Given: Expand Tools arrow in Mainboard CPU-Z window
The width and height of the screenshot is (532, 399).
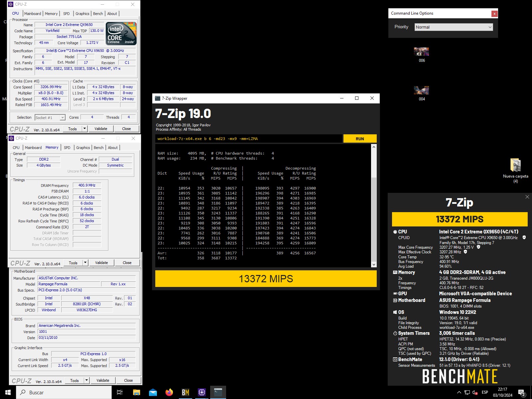Looking at the screenshot, I should click(86, 380).
